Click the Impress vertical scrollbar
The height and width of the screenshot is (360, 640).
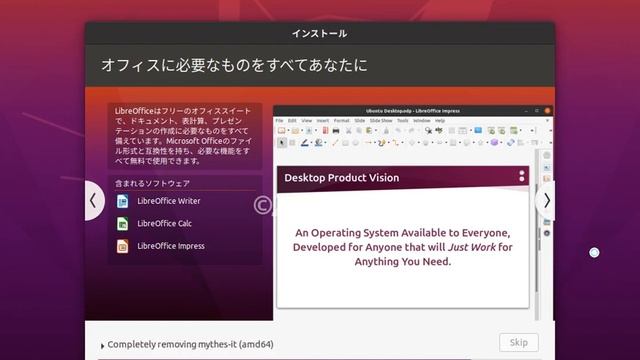pyautogui.click(x=538, y=235)
